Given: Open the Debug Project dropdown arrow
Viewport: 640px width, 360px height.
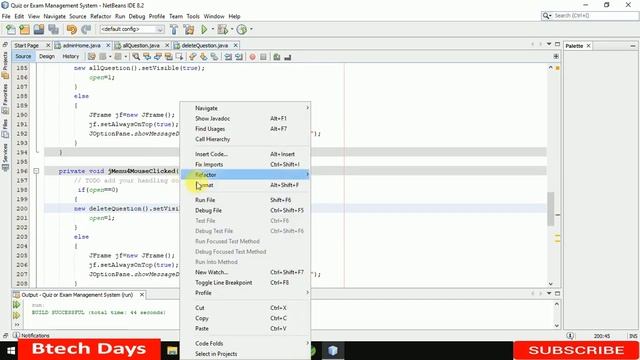Looking at the screenshot, I should click(231, 29).
